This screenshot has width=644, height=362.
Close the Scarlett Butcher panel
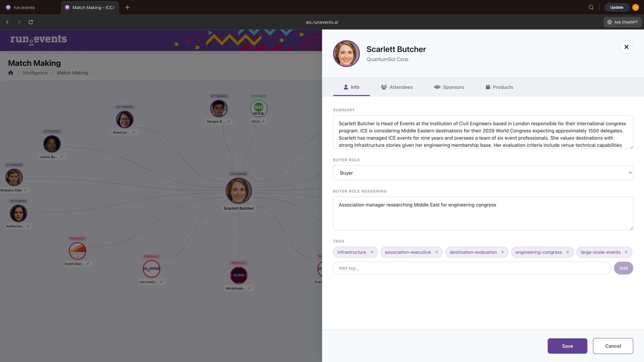(x=626, y=47)
